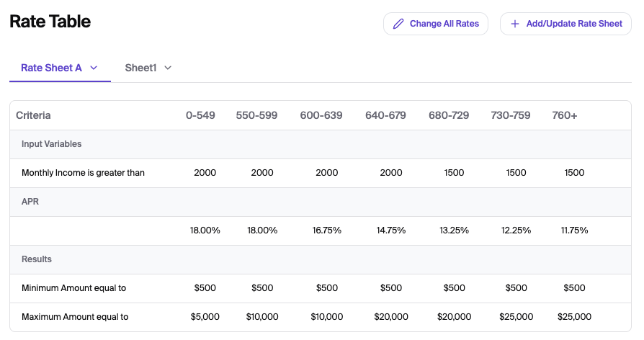Click the plus icon for Add/Update Rate Sheet
Screen dimensions: 644x340
[515, 24]
